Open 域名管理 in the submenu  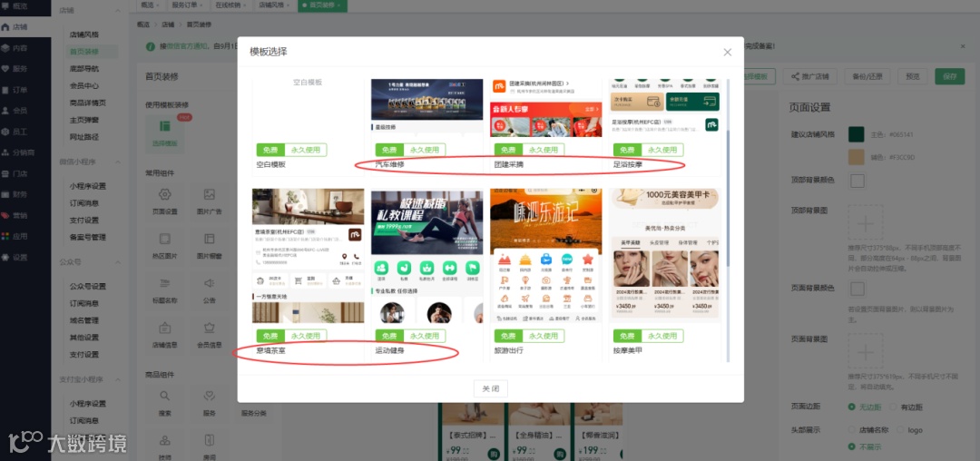click(x=83, y=320)
